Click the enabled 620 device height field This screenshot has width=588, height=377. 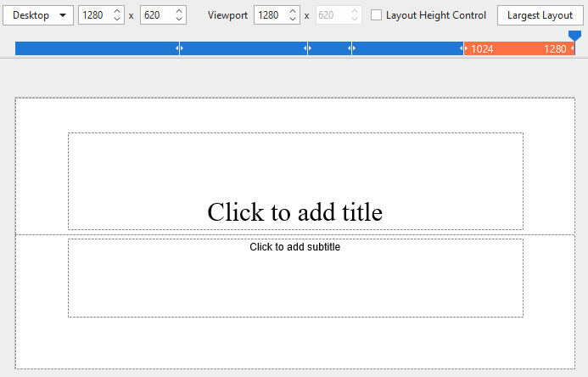(x=155, y=15)
